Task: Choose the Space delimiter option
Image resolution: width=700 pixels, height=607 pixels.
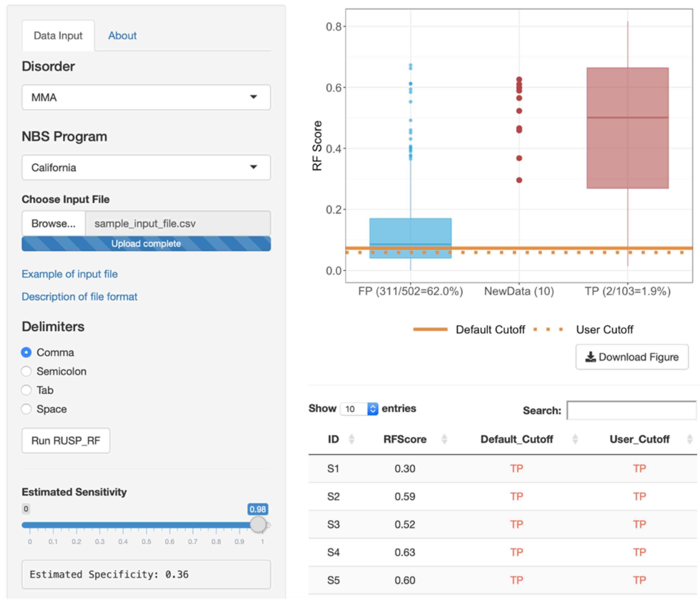Action: [26, 409]
